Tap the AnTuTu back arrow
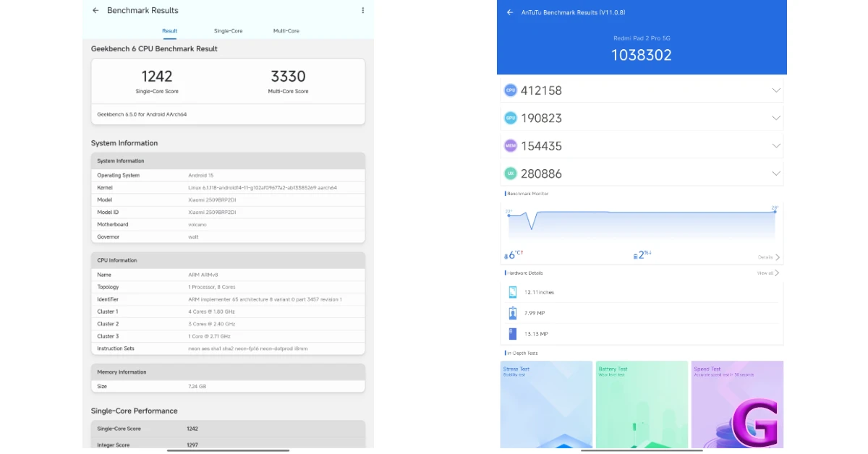868x454 pixels. coord(510,12)
